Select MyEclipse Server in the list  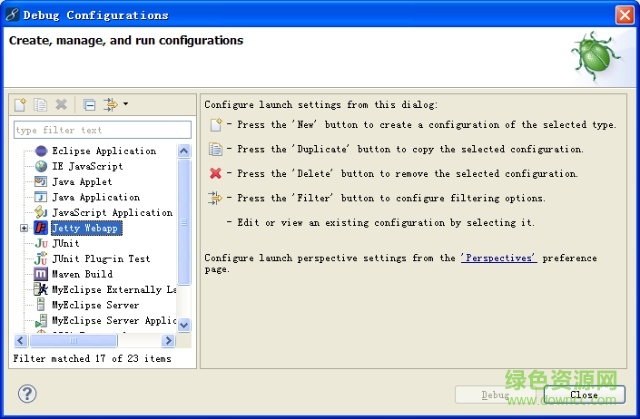tap(95, 305)
